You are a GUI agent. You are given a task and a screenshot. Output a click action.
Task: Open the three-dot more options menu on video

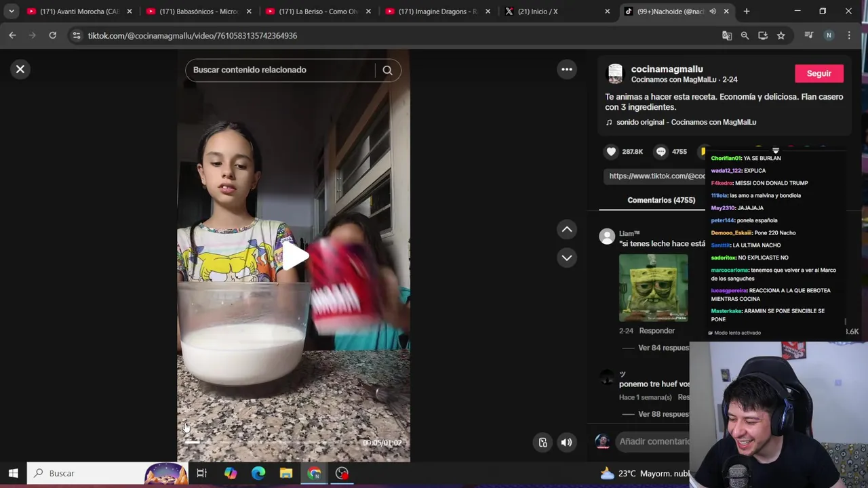[x=567, y=69]
